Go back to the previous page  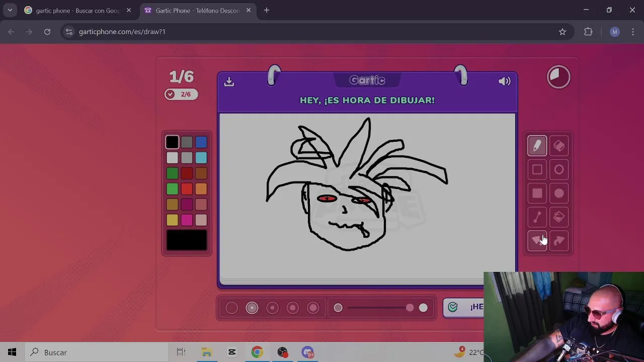point(11,32)
